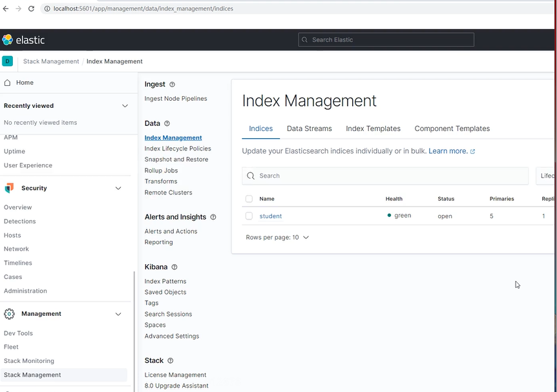Click the Elastic logo
557x392 pixels.
click(x=23, y=40)
